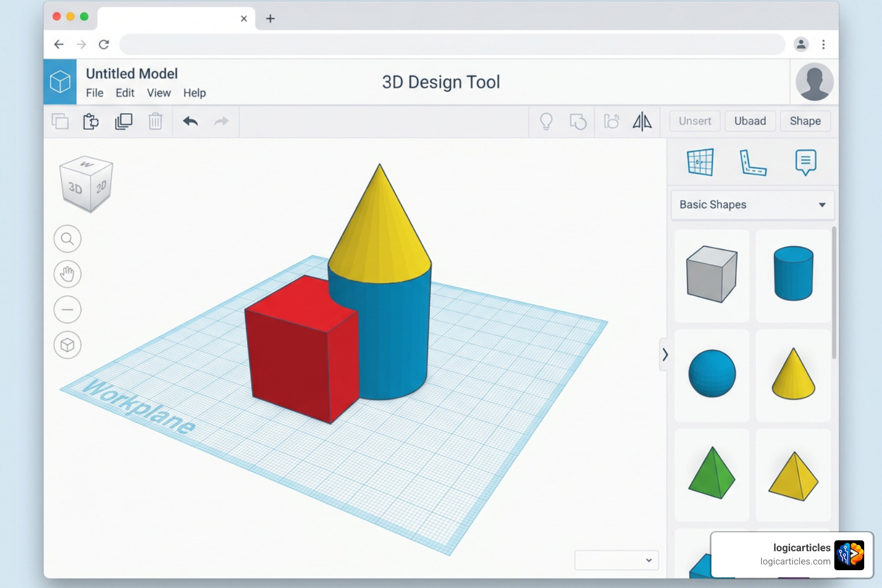Click the shapes panel scrollbar
Viewport: 882px width, 588px height.
click(x=834, y=293)
